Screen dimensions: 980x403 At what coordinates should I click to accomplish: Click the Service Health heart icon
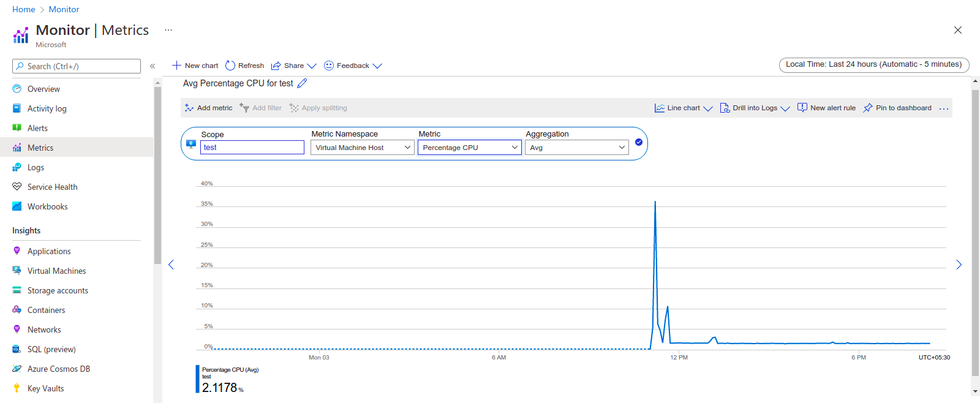coord(17,187)
